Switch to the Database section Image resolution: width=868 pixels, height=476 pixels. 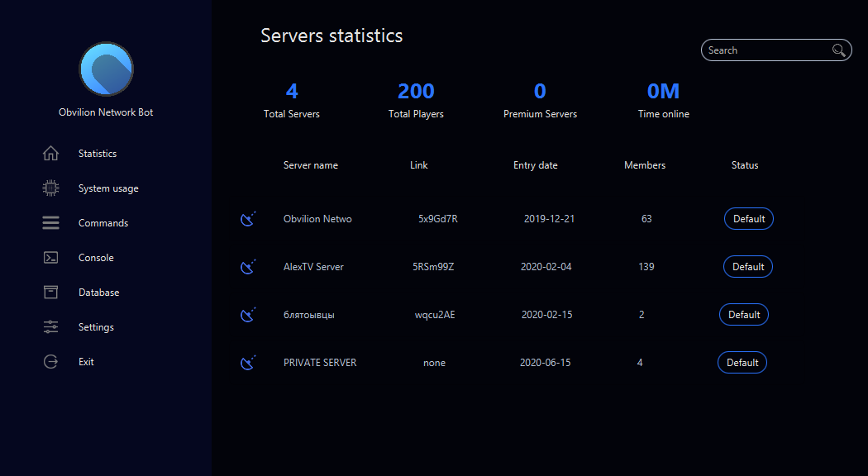[99, 293]
